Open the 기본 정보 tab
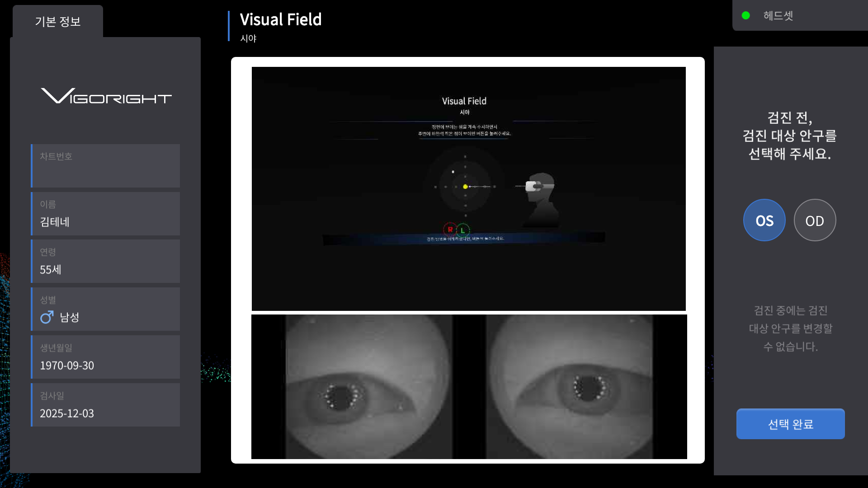The image size is (868, 488). tap(58, 21)
